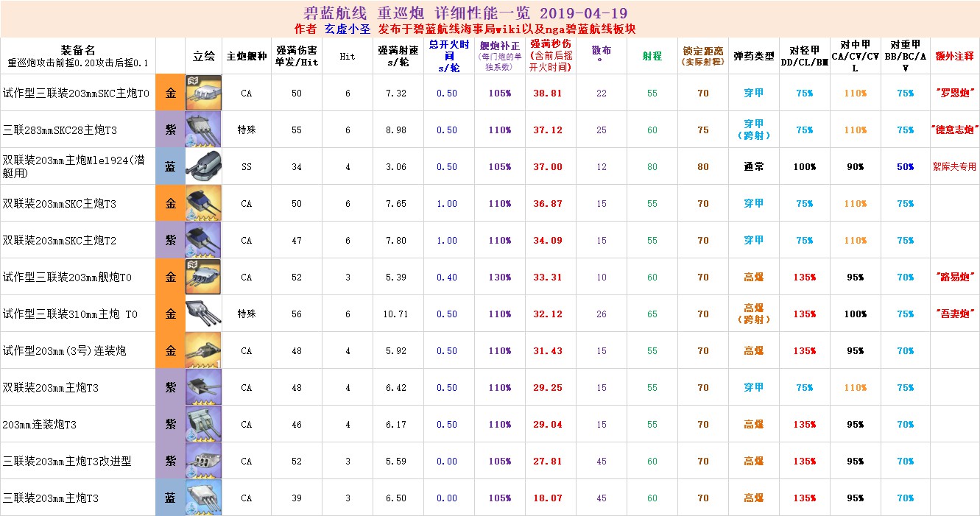
Task: Click the 对重甲 column header
Action: pyautogui.click(x=905, y=56)
